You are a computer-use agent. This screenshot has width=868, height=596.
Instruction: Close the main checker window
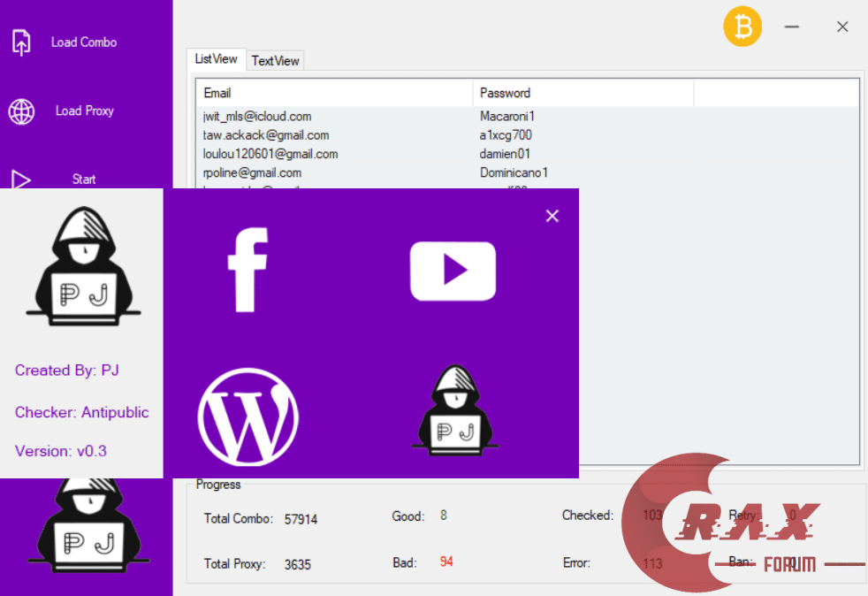pos(842,27)
